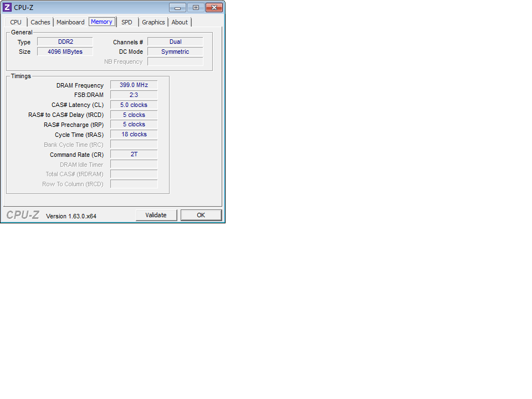Click the General group title
This screenshot has height=399, width=532.
[x=22, y=32]
